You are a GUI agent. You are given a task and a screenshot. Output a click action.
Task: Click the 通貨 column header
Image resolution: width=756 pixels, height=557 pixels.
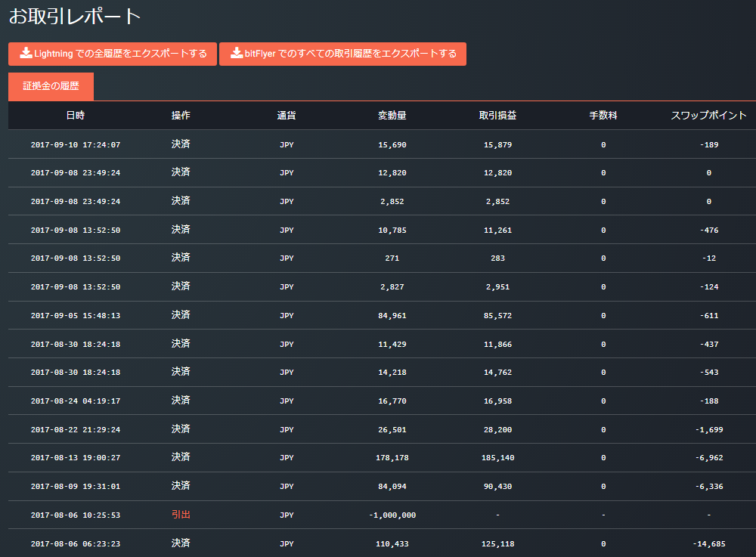(x=287, y=116)
